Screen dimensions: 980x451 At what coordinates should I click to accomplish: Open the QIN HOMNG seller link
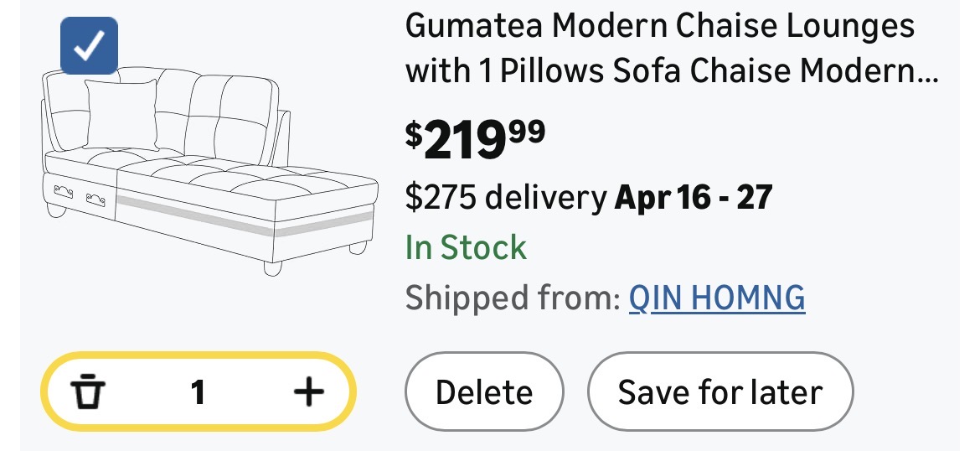[717, 297]
